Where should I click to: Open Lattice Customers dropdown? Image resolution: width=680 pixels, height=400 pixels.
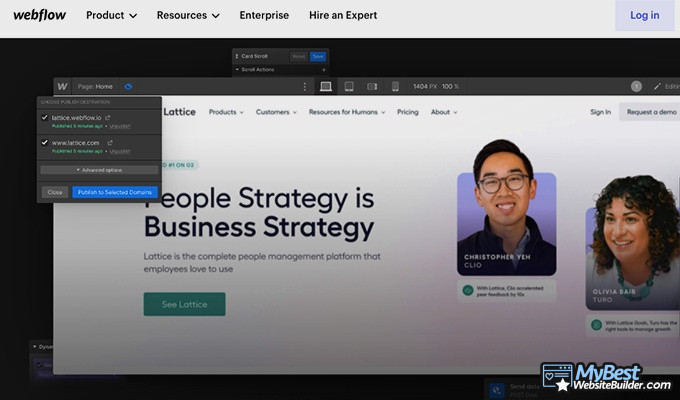click(276, 112)
